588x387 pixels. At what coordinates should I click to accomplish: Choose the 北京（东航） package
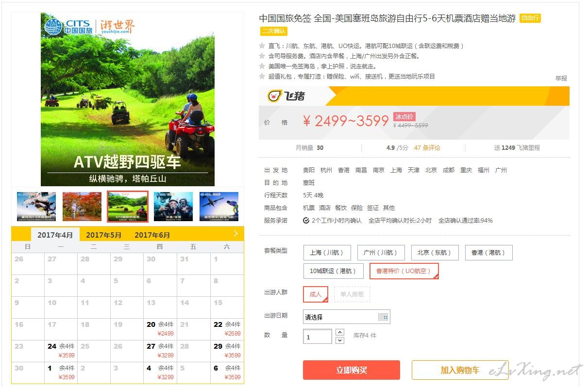pyautogui.click(x=435, y=253)
